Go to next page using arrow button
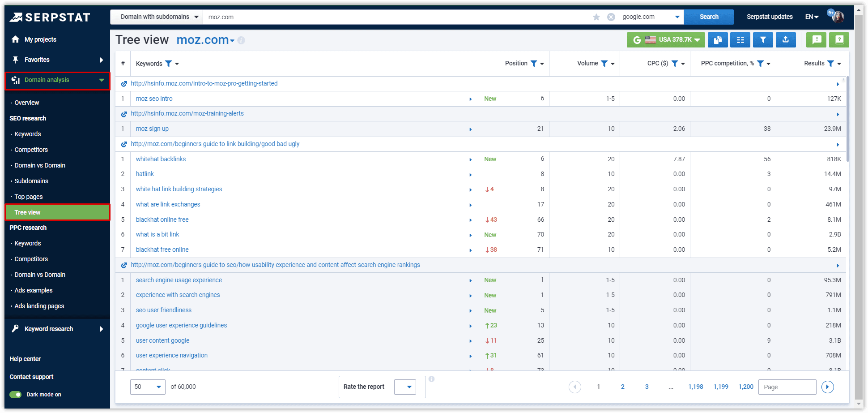This screenshot has height=413, width=868. (827, 387)
